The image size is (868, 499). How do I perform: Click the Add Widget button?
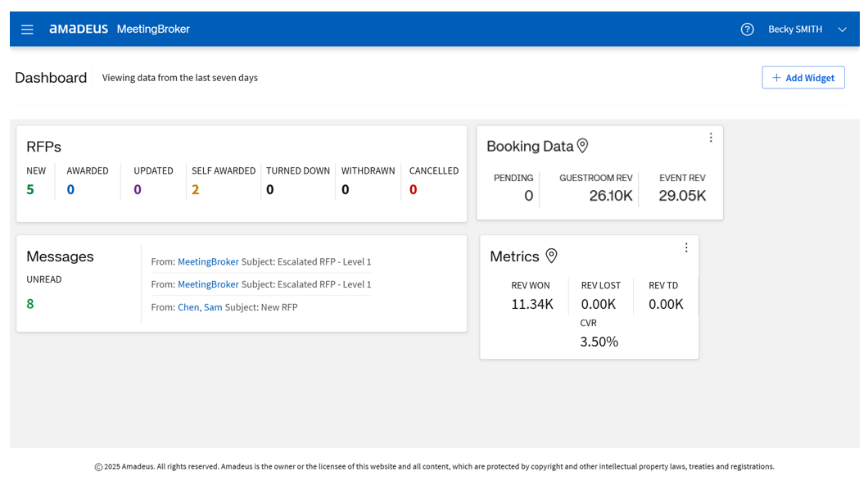click(802, 77)
